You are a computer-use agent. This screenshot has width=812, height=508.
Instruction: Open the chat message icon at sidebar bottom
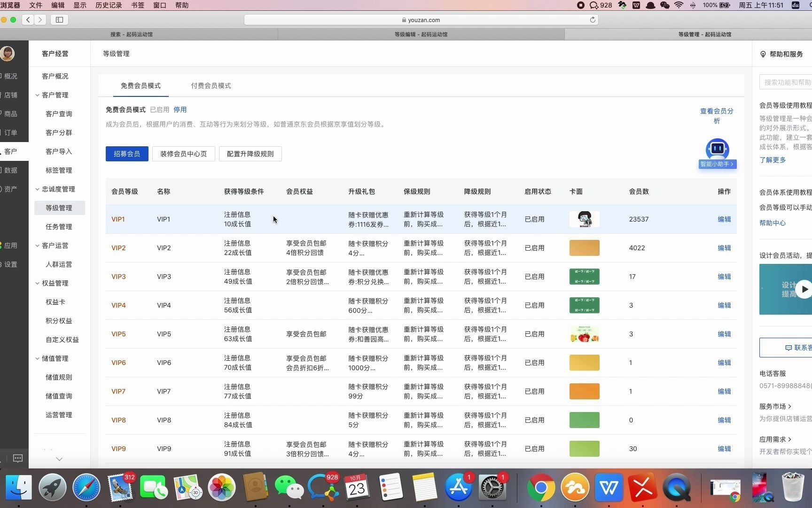coord(18,458)
